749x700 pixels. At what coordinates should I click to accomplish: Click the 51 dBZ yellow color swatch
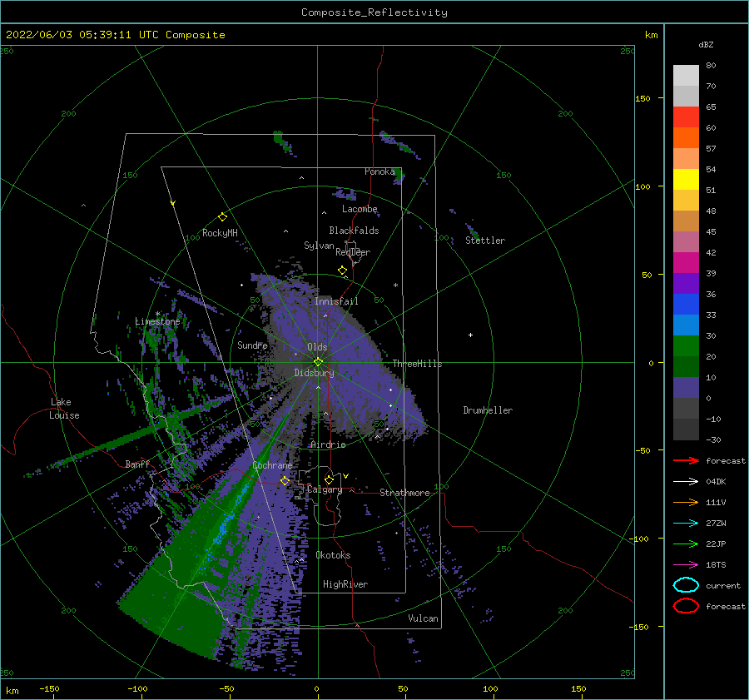(x=686, y=179)
